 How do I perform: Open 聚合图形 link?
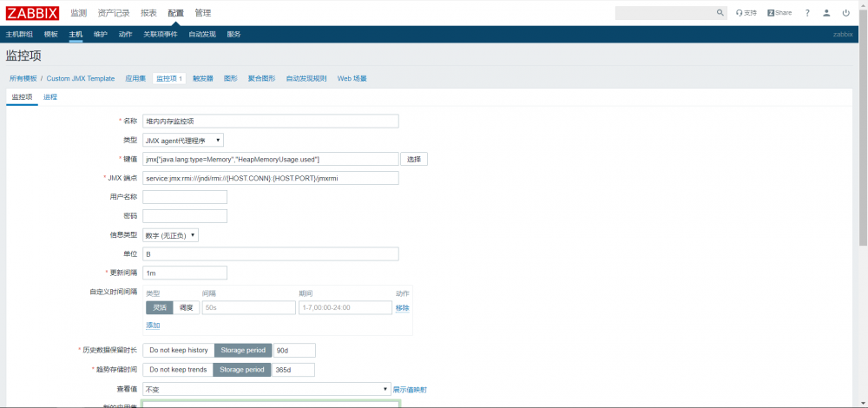coord(262,79)
